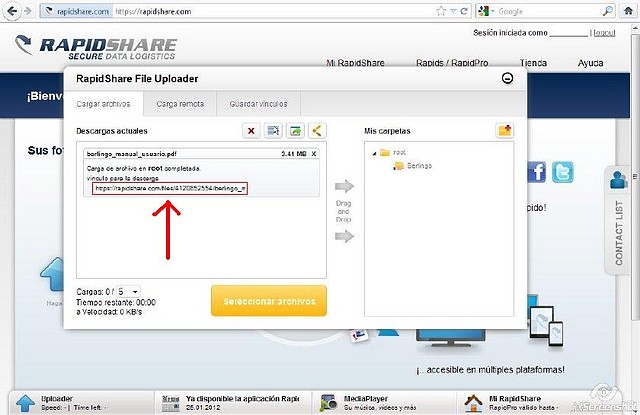Create a new folder with the folder-plus icon
The height and width of the screenshot is (415, 640).
[x=504, y=131]
